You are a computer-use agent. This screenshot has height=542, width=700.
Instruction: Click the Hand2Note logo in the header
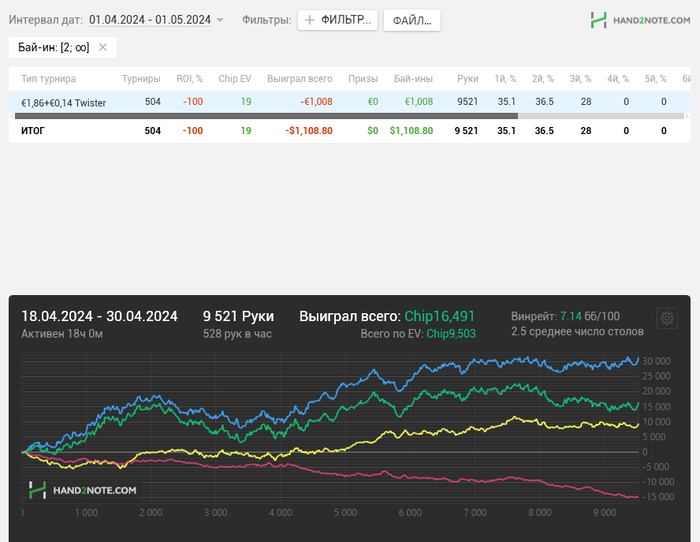pos(641,20)
